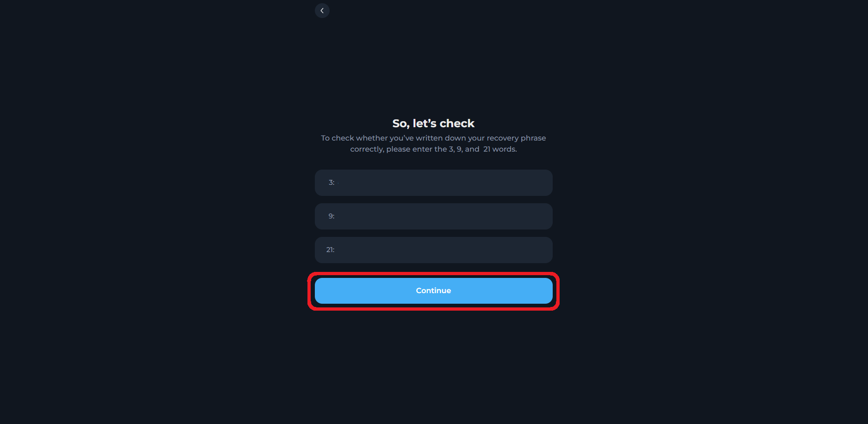The width and height of the screenshot is (868, 424).
Task: Go back using the top chevron icon
Action: pyautogui.click(x=322, y=11)
